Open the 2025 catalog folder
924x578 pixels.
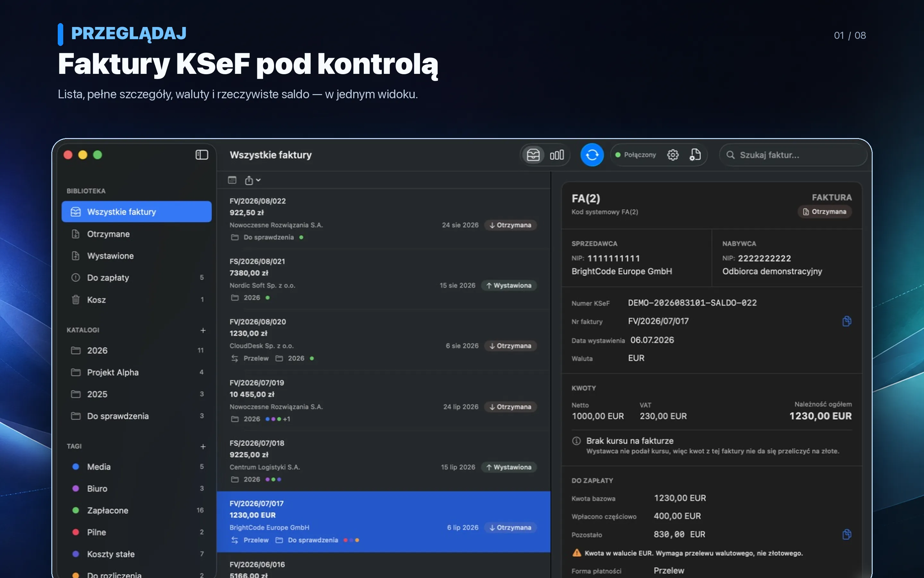point(136,394)
